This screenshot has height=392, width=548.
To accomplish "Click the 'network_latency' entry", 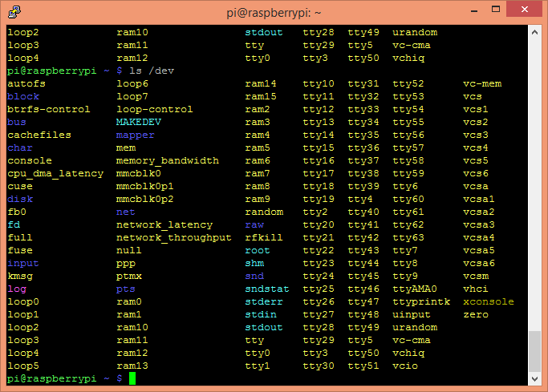I will coord(164,224).
